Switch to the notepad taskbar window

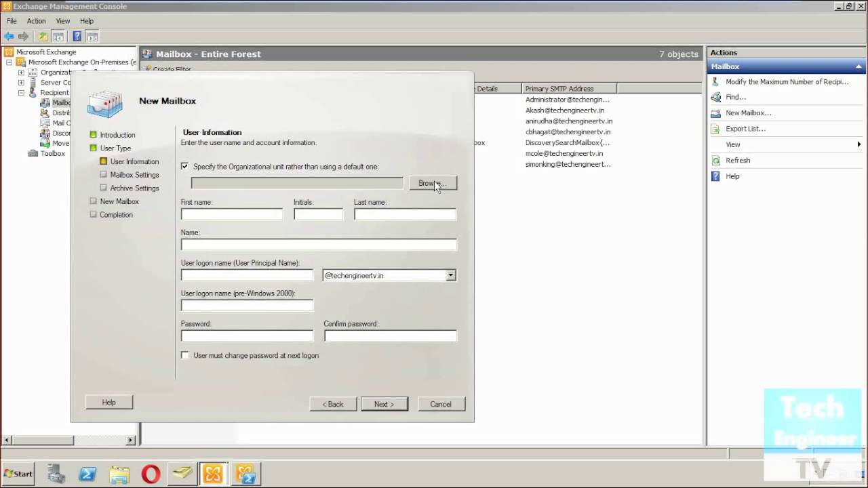pyautogui.click(x=182, y=474)
